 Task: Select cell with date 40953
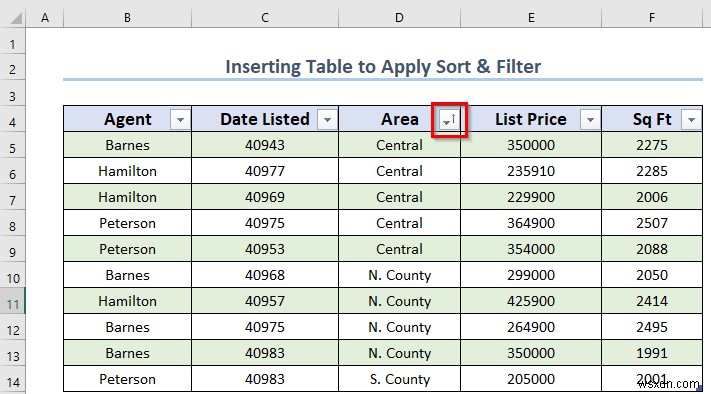[265, 249]
